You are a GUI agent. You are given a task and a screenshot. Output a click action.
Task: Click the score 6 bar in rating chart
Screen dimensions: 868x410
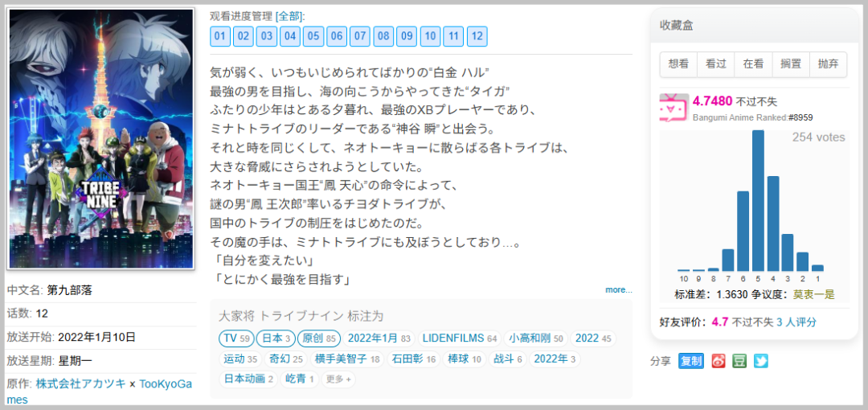pyautogui.click(x=743, y=231)
